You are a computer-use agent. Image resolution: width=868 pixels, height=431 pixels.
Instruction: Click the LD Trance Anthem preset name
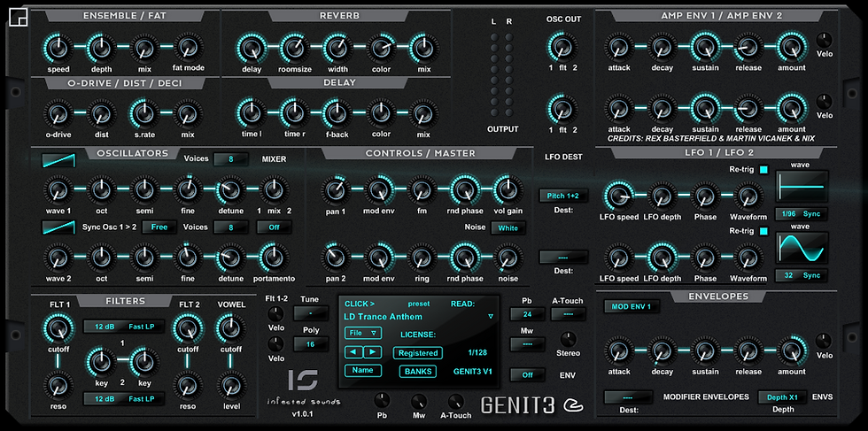coord(383,317)
